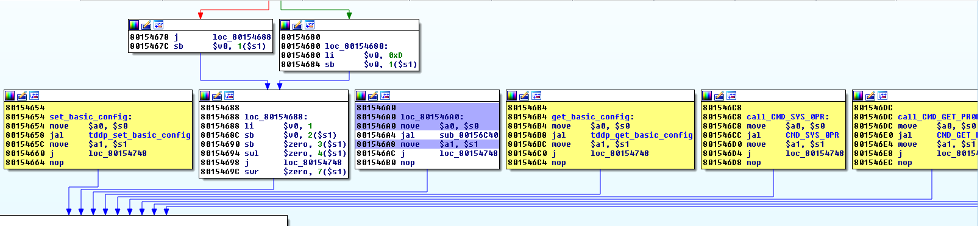The height and width of the screenshot is (226, 980).
Task: Select the loc_801546A0: label
Action: coord(432,117)
